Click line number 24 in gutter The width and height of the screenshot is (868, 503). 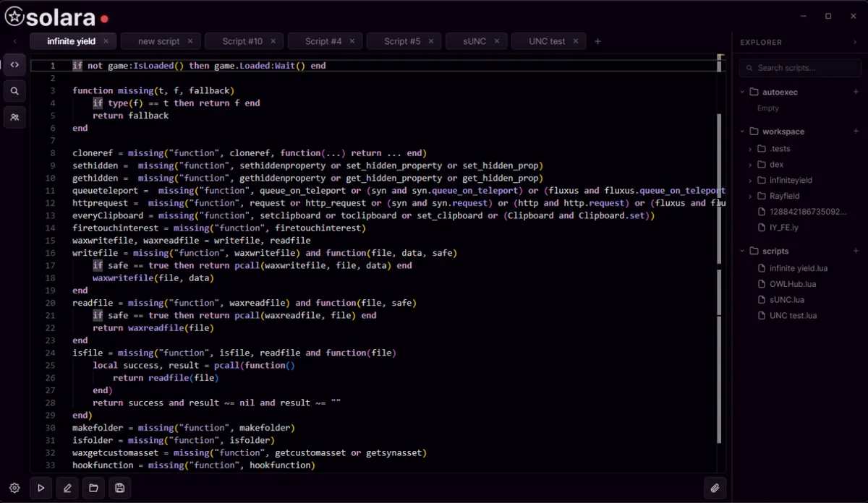point(51,353)
